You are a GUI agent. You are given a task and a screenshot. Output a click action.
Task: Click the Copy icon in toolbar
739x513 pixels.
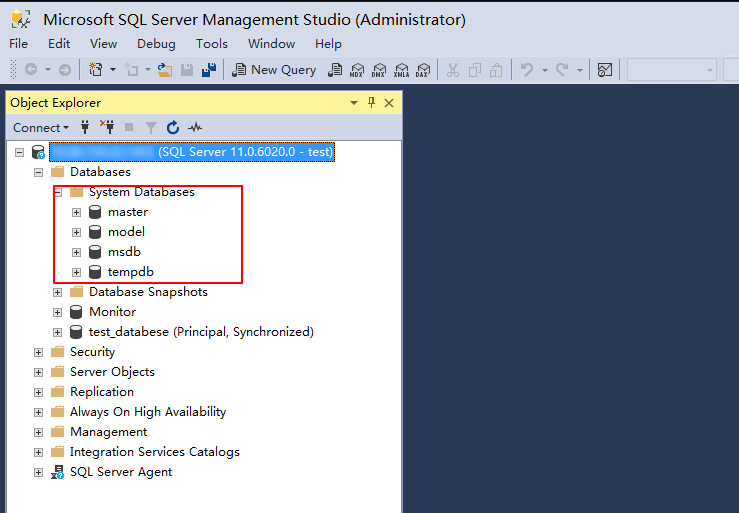tap(475, 70)
